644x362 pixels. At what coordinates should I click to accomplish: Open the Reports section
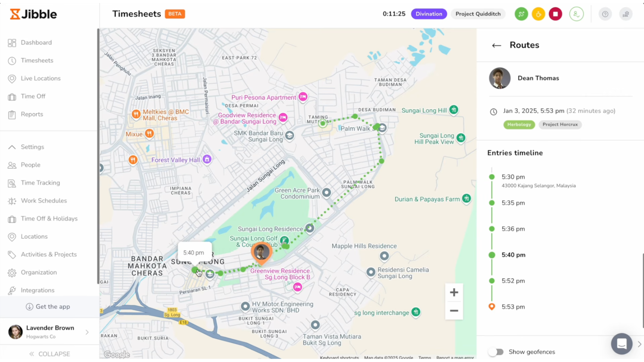[32, 114]
